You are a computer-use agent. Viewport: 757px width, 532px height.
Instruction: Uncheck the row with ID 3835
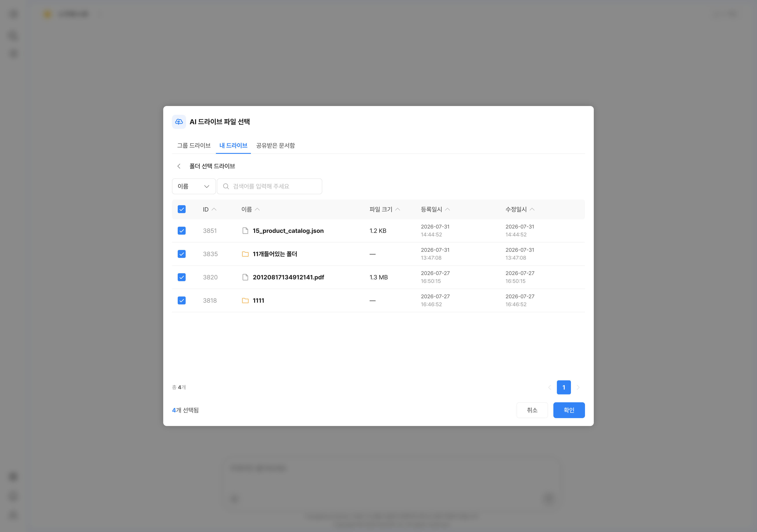click(182, 254)
